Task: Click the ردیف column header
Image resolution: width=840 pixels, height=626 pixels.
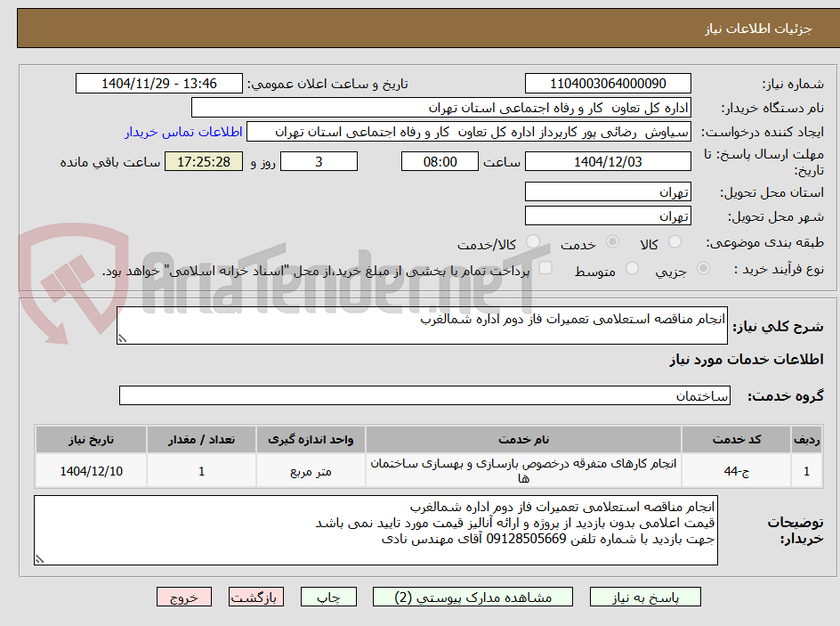Action: point(807,440)
